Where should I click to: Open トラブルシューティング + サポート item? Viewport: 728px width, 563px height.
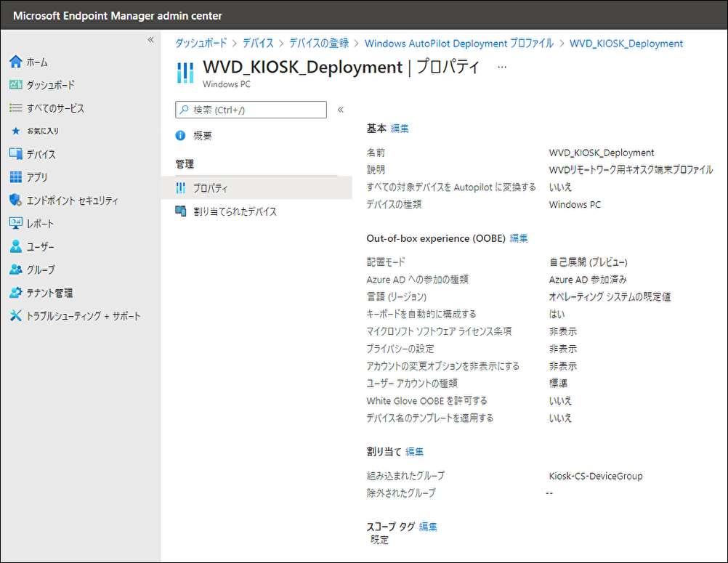pyautogui.click(x=83, y=316)
